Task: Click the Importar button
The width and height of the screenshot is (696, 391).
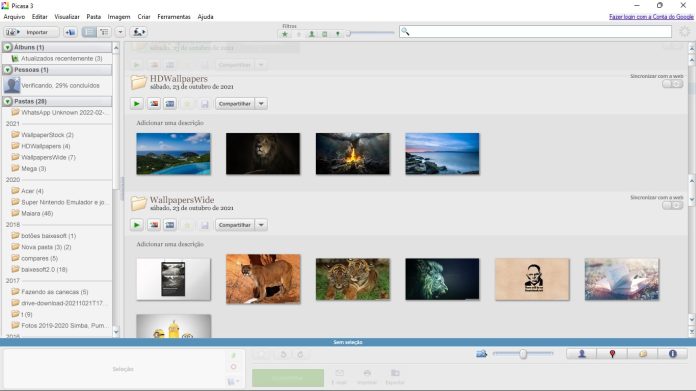Action: tap(32, 32)
